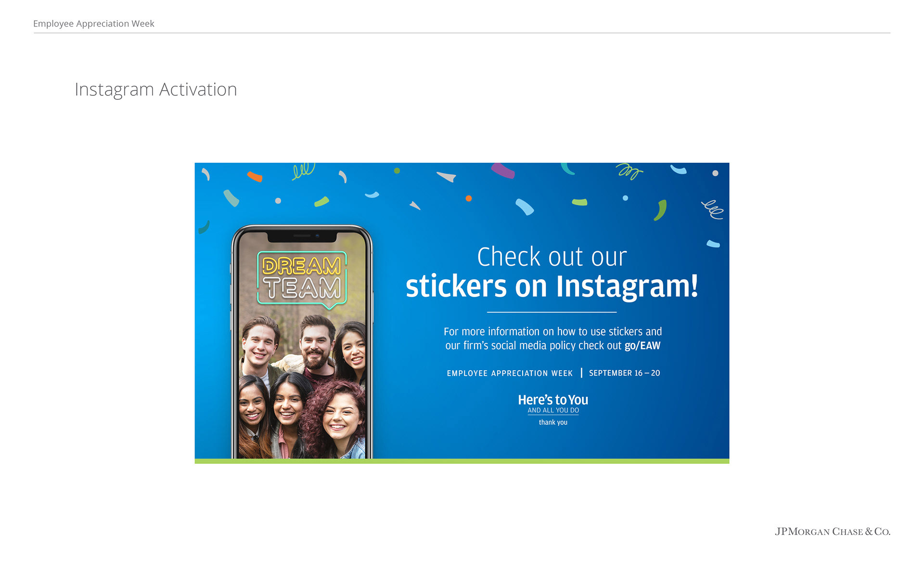Click the banner's EMPLOYEE APPRECIATION WEEK label
The width and height of the screenshot is (924, 561).
510,373
